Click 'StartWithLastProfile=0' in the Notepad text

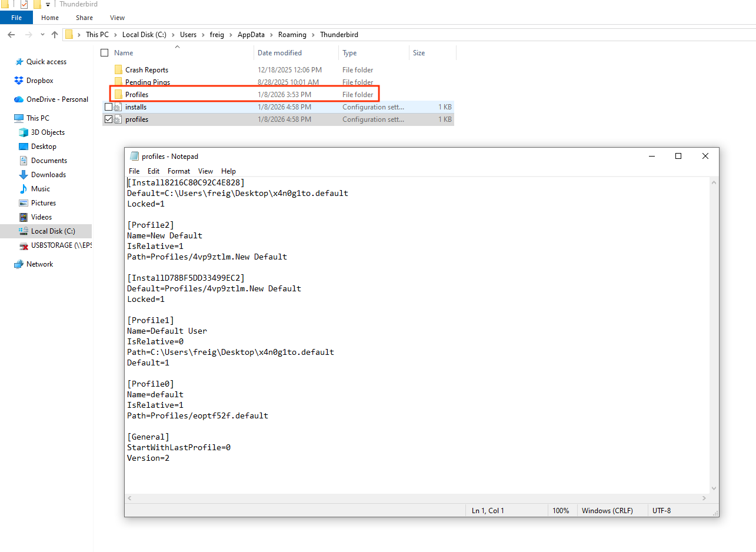179,447
